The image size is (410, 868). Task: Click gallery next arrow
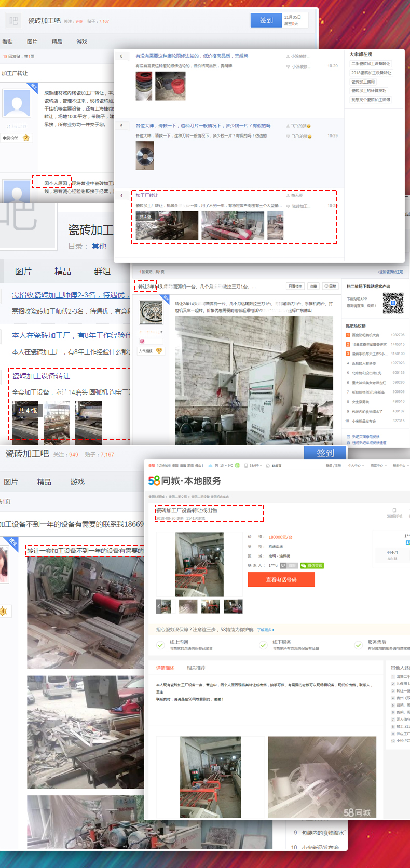240,606
